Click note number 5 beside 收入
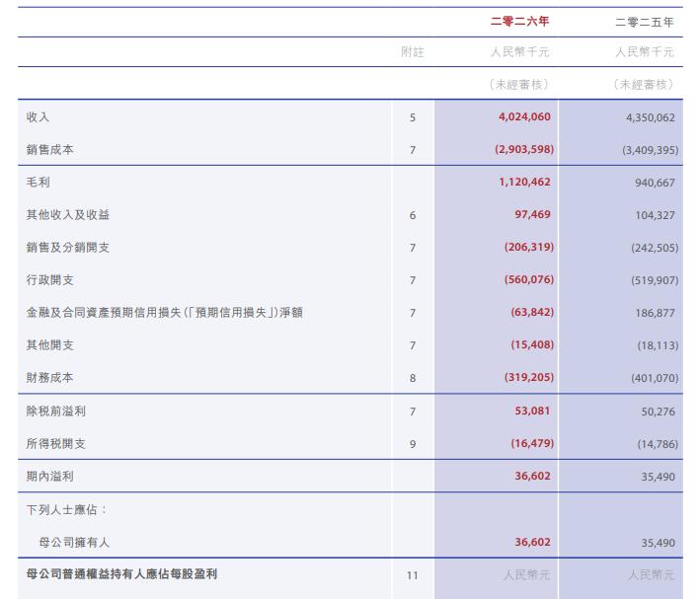 pos(413,117)
